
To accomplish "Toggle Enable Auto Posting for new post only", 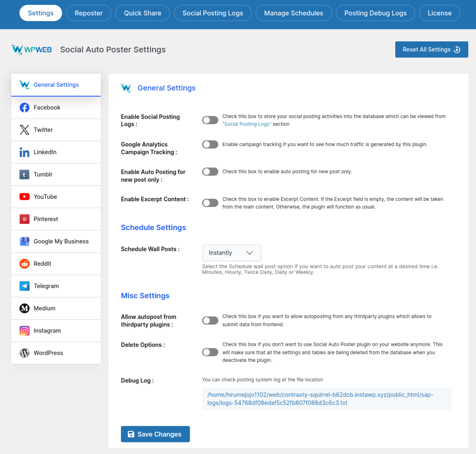I will coord(210,172).
